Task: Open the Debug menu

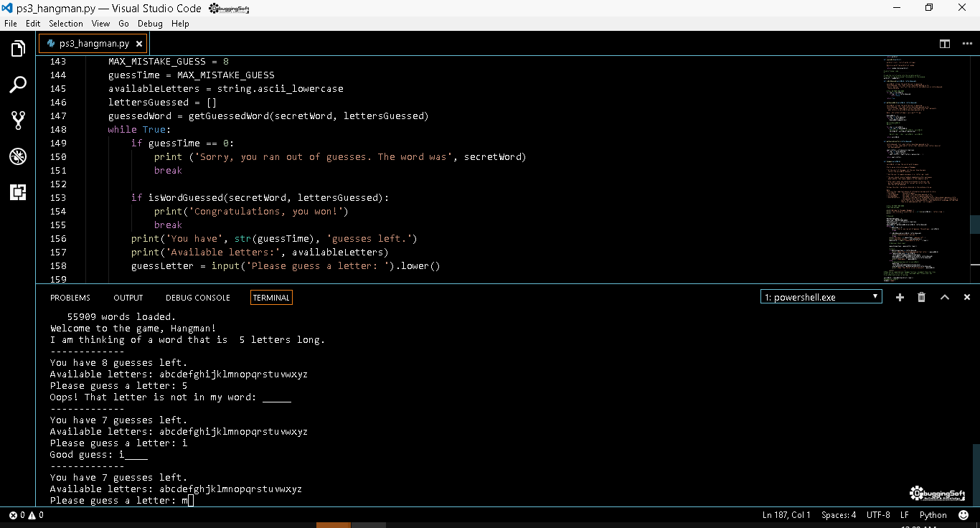Action: click(150, 24)
